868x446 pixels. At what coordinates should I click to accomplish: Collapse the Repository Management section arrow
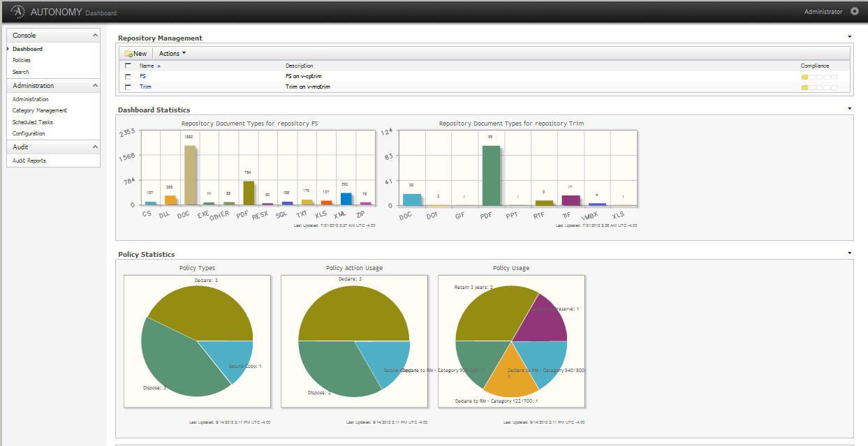click(849, 37)
